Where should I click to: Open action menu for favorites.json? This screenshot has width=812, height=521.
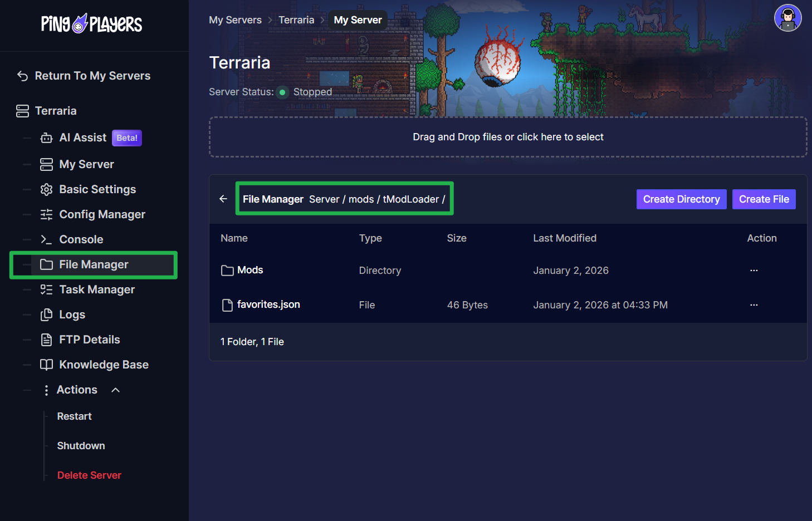754,305
